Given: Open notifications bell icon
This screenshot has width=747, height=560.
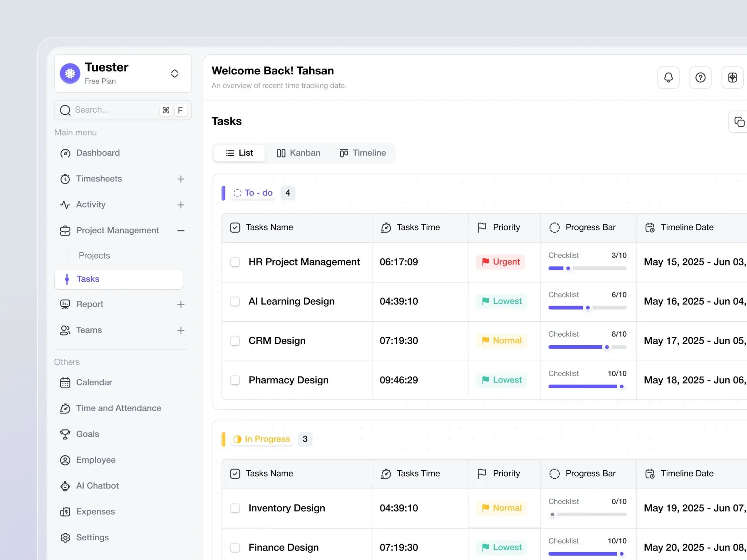Looking at the screenshot, I should 668,78.
